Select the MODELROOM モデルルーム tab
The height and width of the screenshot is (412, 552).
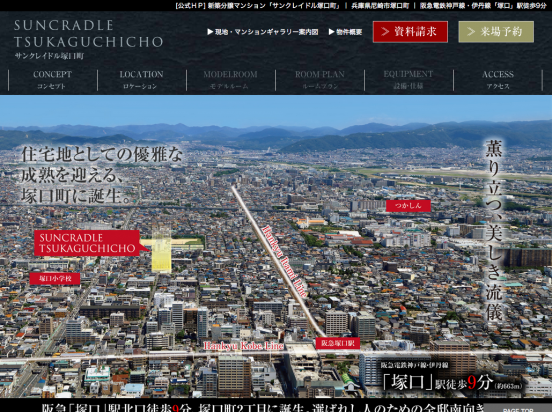(x=230, y=80)
